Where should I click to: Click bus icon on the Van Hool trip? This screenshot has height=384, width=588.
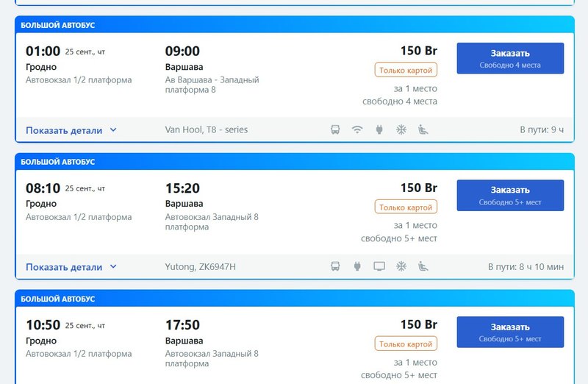coord(335,130)
